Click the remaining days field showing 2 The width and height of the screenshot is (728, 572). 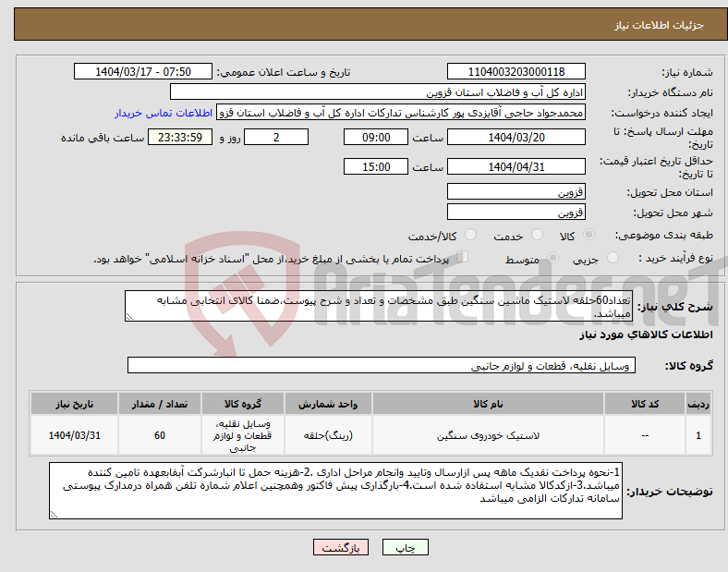(x=276, y=138)
